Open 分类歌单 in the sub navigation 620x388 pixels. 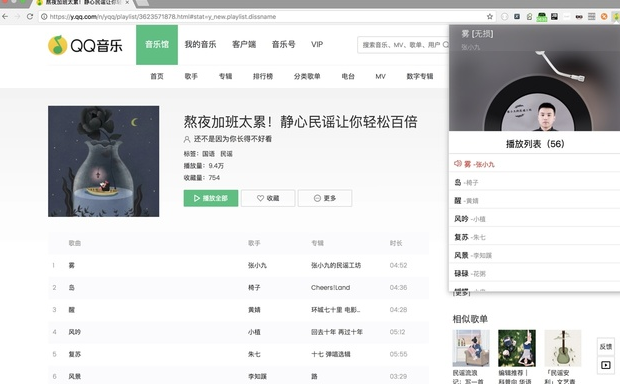point(307,76)
